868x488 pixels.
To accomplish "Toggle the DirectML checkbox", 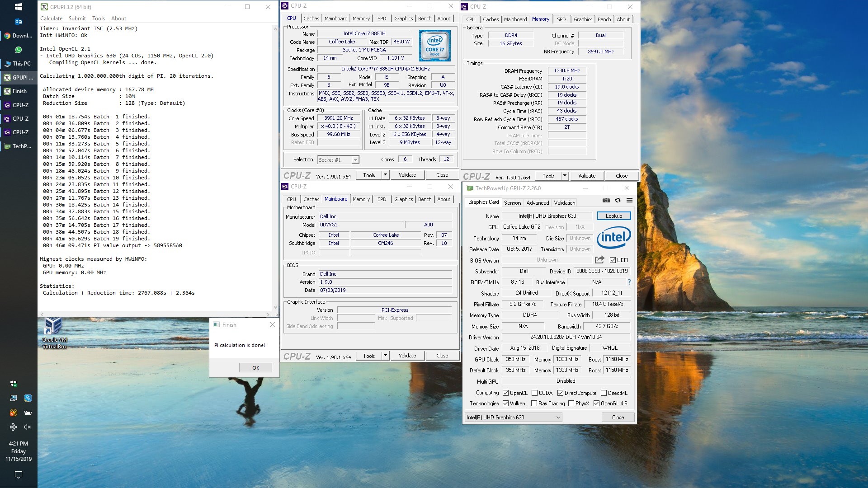I will 604,393.
